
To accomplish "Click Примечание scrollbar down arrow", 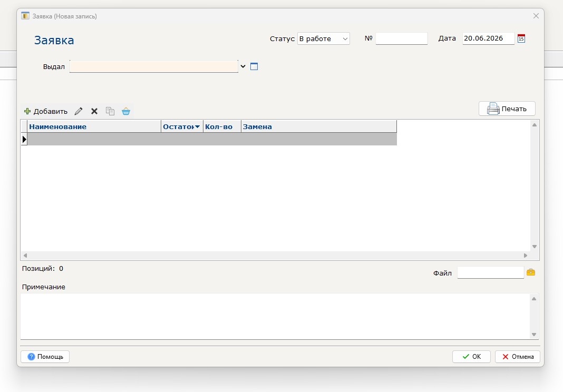I will click(x=534, y=335).
